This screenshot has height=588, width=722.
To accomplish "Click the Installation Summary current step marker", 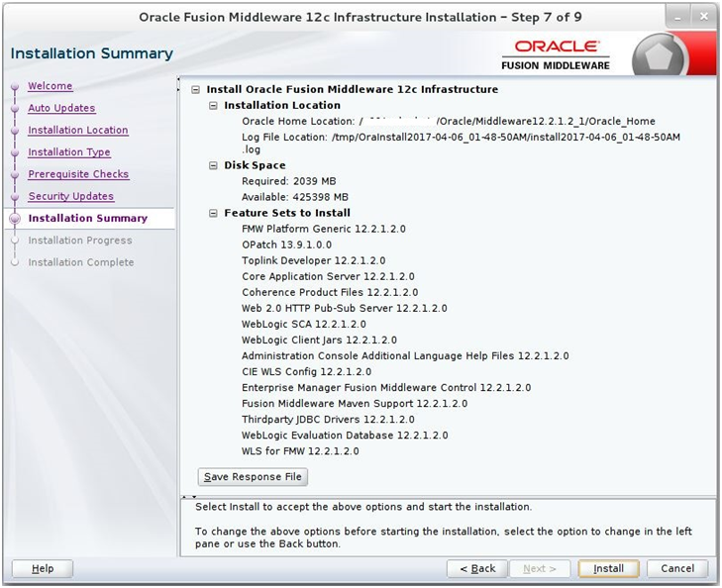I will [x=15, y=219].
